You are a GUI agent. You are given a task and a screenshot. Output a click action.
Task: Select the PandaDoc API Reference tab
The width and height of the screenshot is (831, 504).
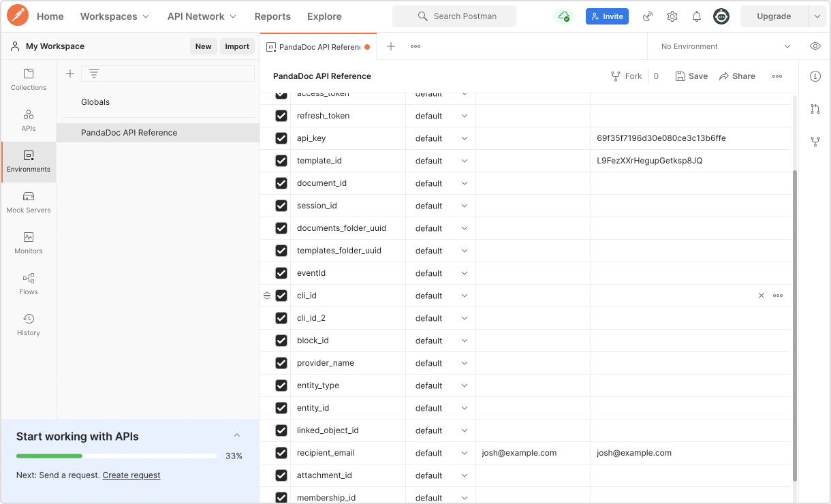point(318,47)
